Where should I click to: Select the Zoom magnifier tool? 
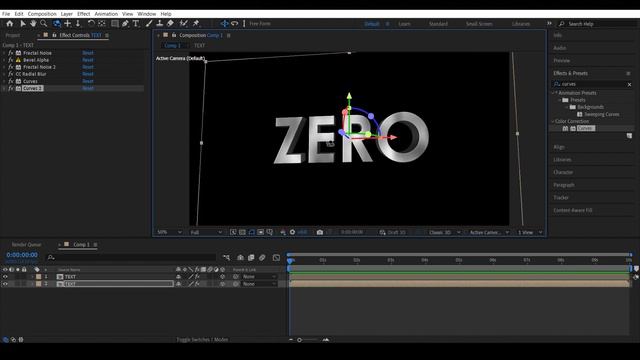pyautogui.click(x=44, y=24)
